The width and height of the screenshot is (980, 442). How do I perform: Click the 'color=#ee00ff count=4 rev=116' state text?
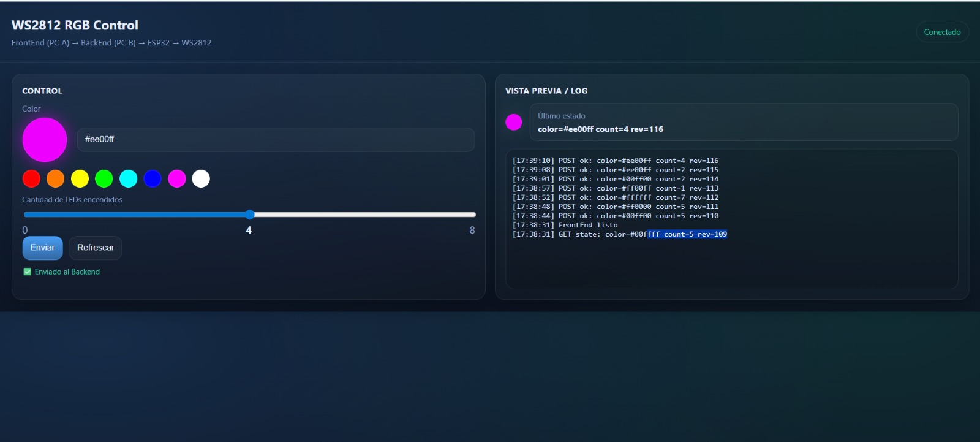click(x=600, y=129)
